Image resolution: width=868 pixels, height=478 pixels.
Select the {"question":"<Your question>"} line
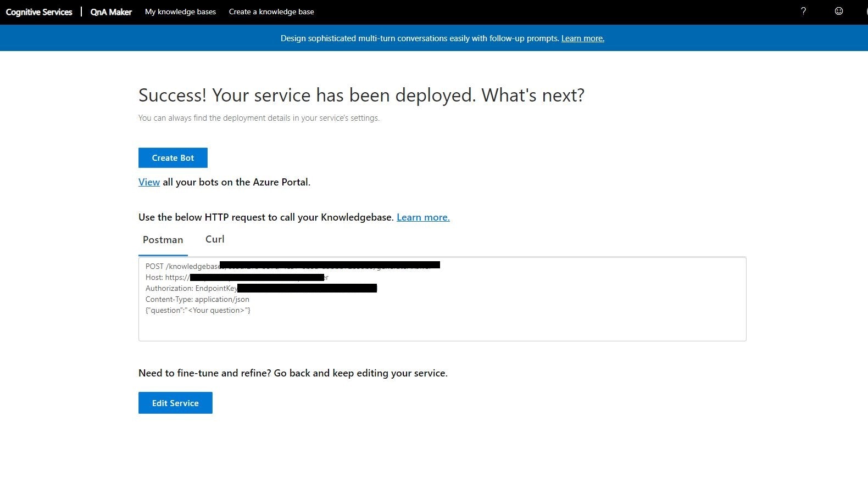(198, 310)
